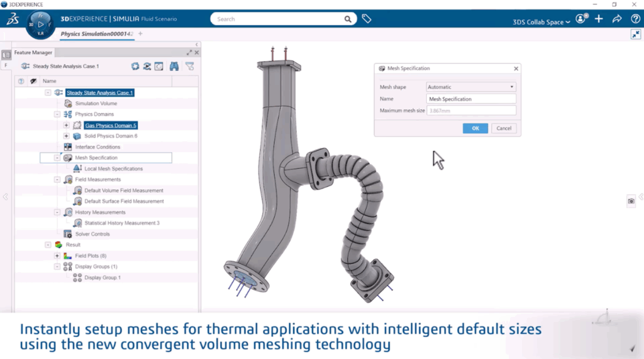The image size is (644, 359).
Task: Click the plus add icon in top bar
Action: (x=599, y=19)
